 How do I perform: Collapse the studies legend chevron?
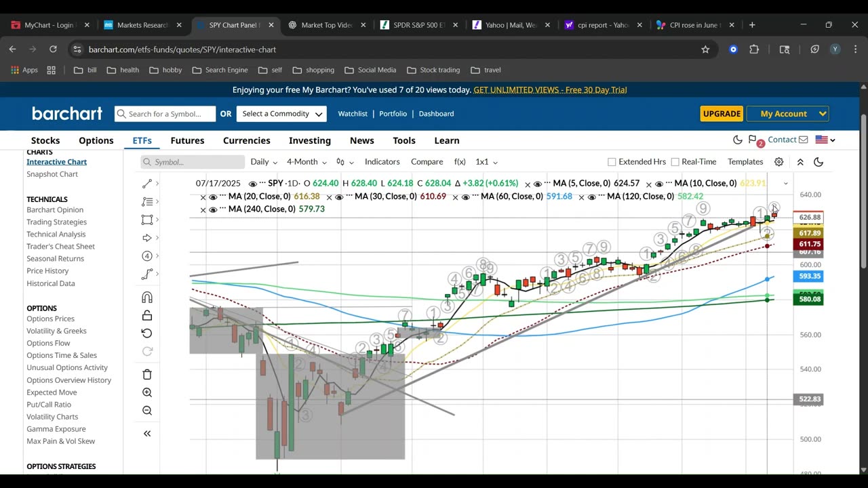785,184
